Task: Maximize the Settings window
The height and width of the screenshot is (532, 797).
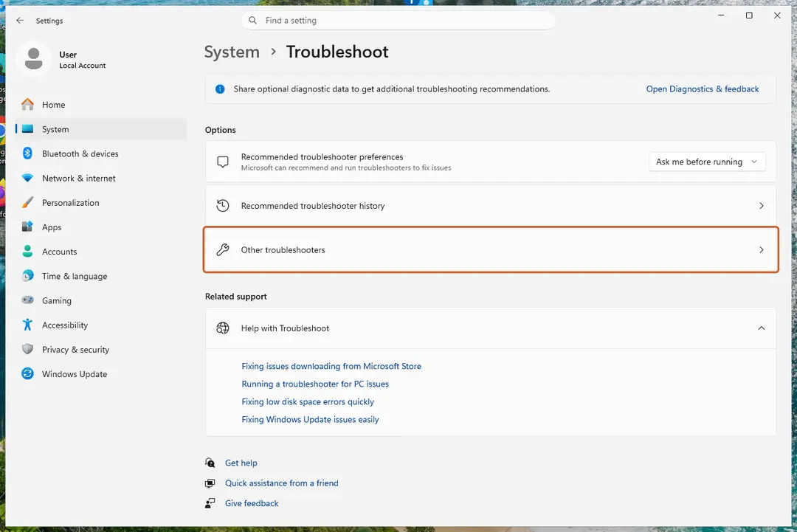Action: tap(749, 15)
